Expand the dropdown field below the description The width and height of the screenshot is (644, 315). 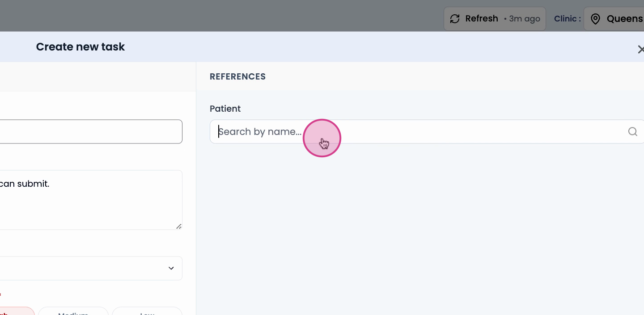tap(91, 268)
